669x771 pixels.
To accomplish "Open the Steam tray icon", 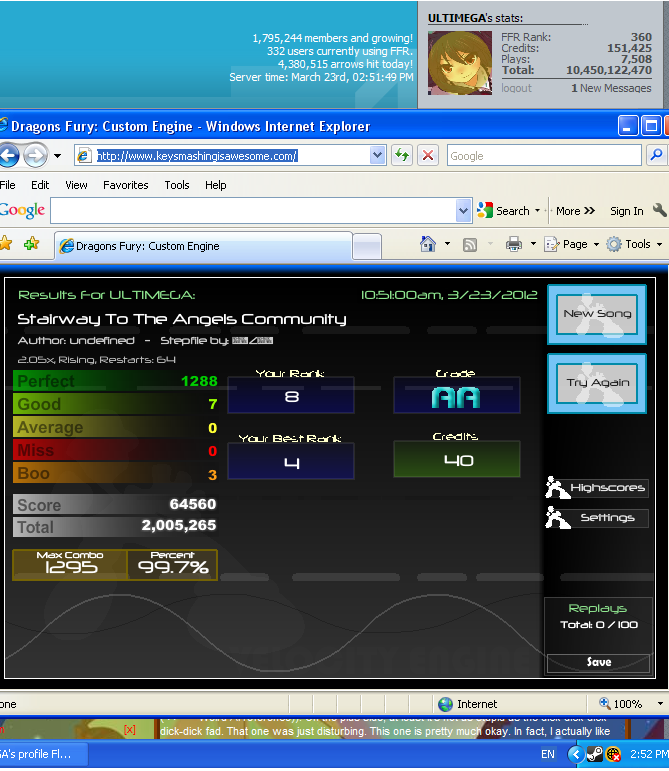I will point(595,754).
